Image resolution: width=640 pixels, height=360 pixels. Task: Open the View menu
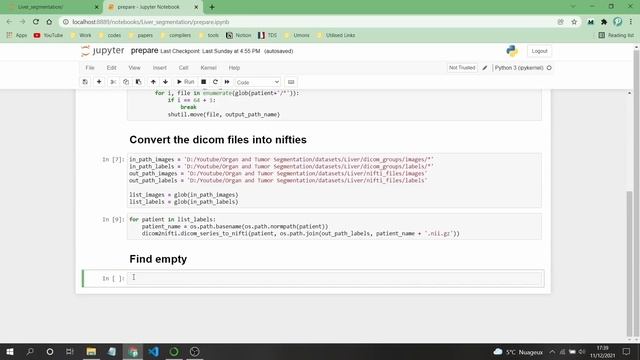click(134, 68)
